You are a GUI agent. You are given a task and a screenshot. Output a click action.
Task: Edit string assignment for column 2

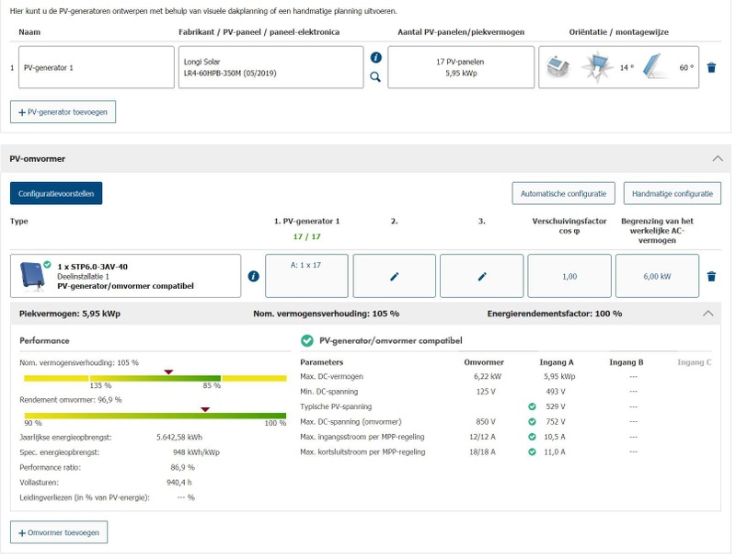397,278
